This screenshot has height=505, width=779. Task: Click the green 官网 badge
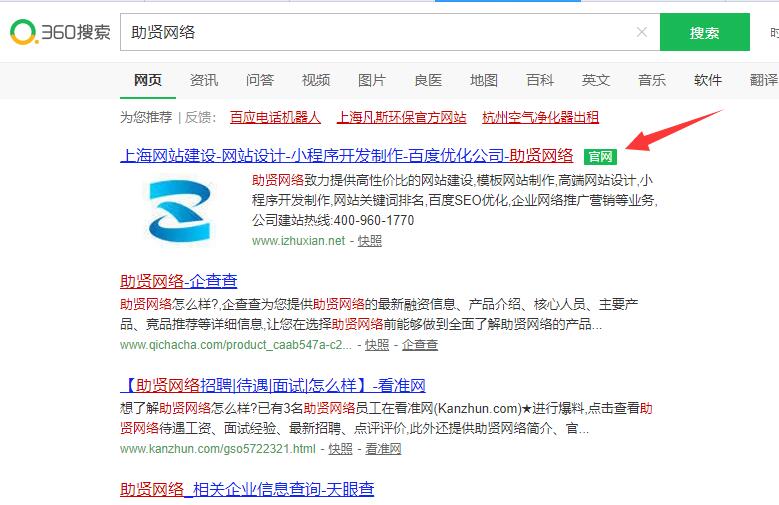coord(600,157)
